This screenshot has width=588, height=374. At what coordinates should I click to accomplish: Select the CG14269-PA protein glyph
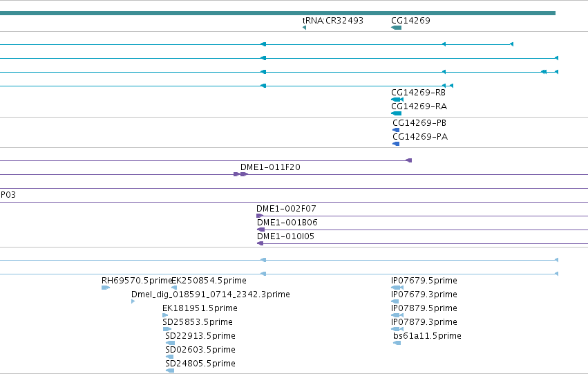(396, 144)
